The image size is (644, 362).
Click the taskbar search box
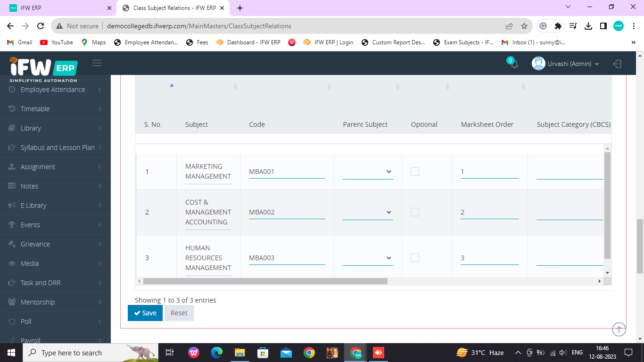click(x=91, y=353)
